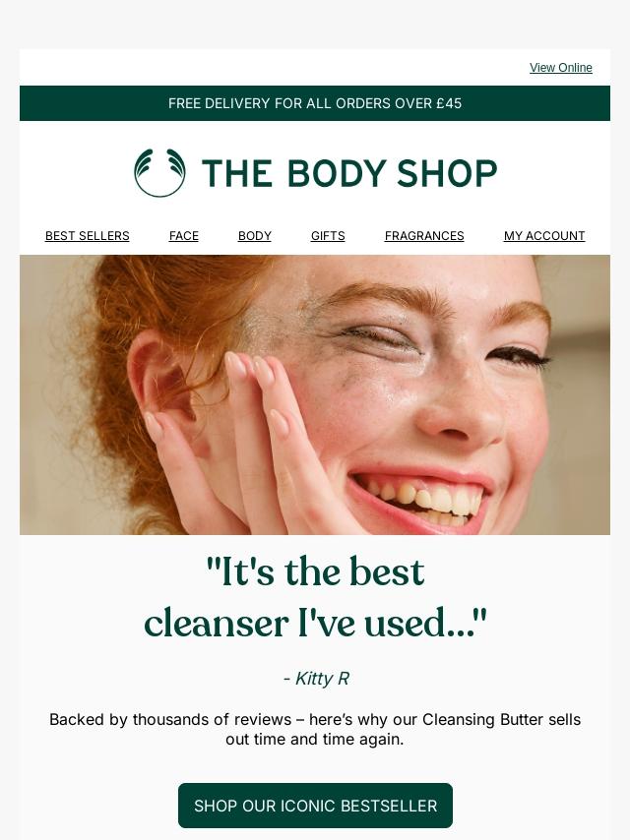This screenshot has height=840, width=630.
Task: Select the BODY navigation link
Action: coord(255,236)
